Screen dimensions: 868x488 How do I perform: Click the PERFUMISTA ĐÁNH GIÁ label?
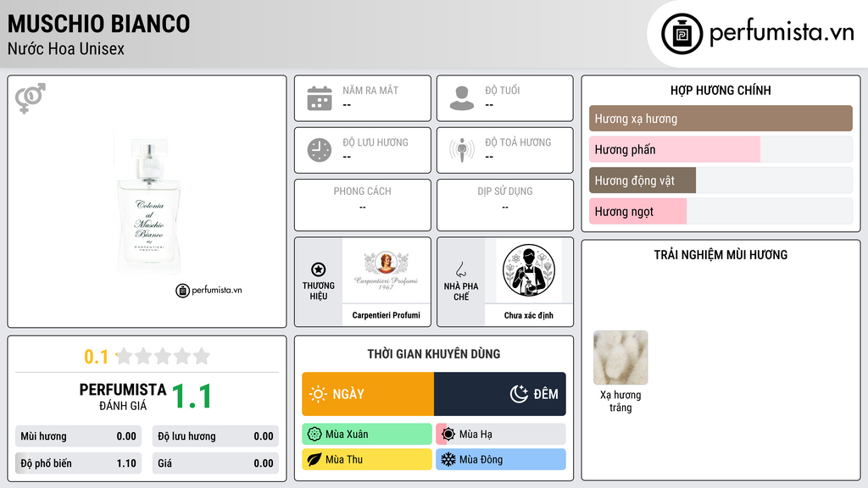click(123, 396)
